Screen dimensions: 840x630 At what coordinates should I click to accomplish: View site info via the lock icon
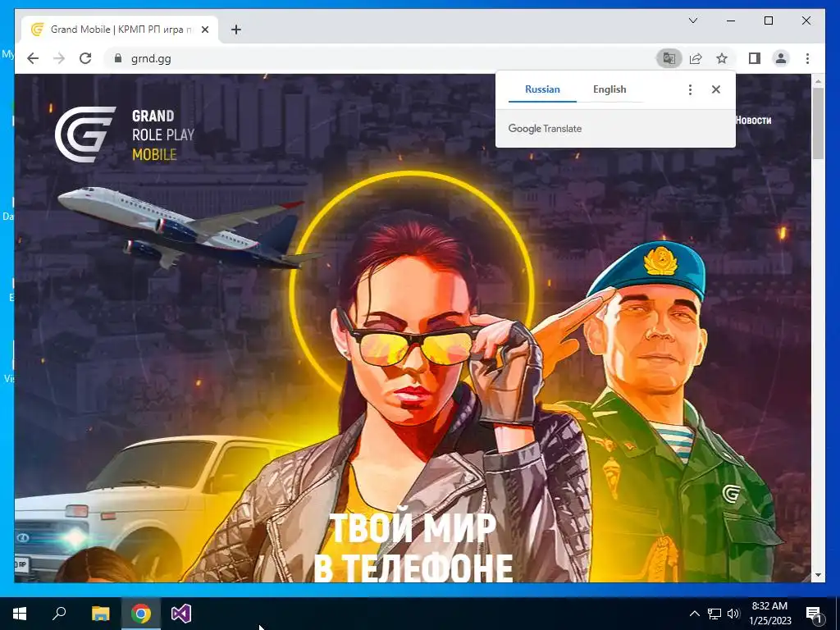(118, 58)
